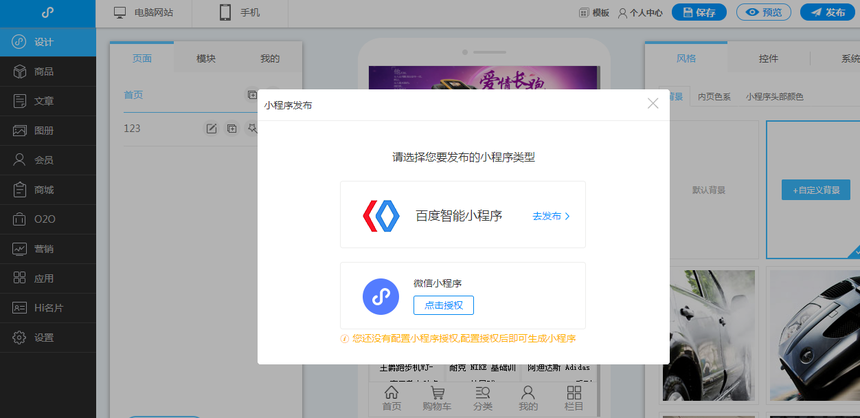Screen dimensions: 860x418
Task: Open 设计 in the sidebar
Action: point(48,42)
